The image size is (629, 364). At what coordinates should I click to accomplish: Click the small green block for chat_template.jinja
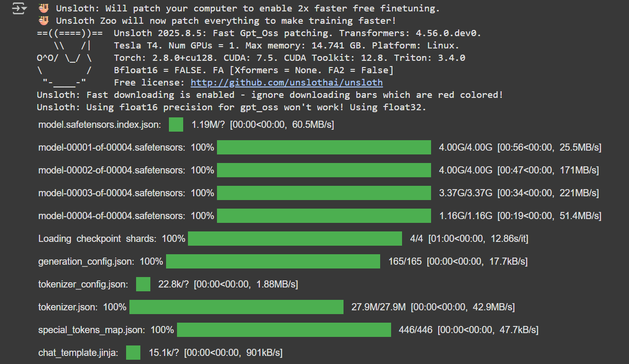[133, 353]
